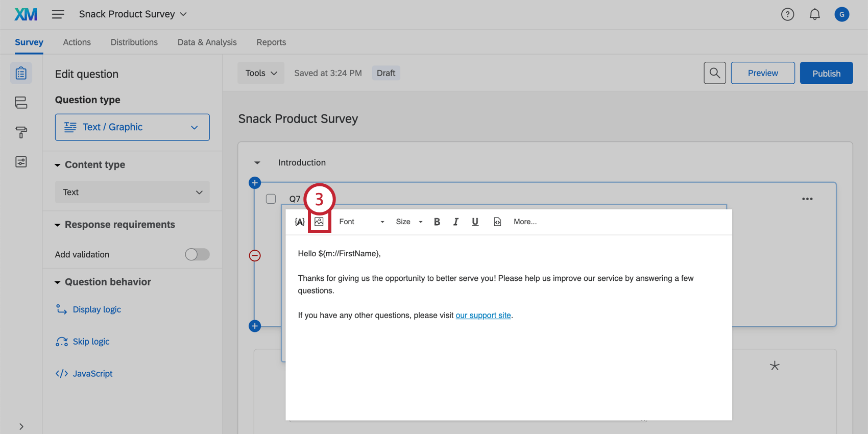Open the HTML source view icon
Image resolution: width=868 pixels, height=434 pixels.
497,222
